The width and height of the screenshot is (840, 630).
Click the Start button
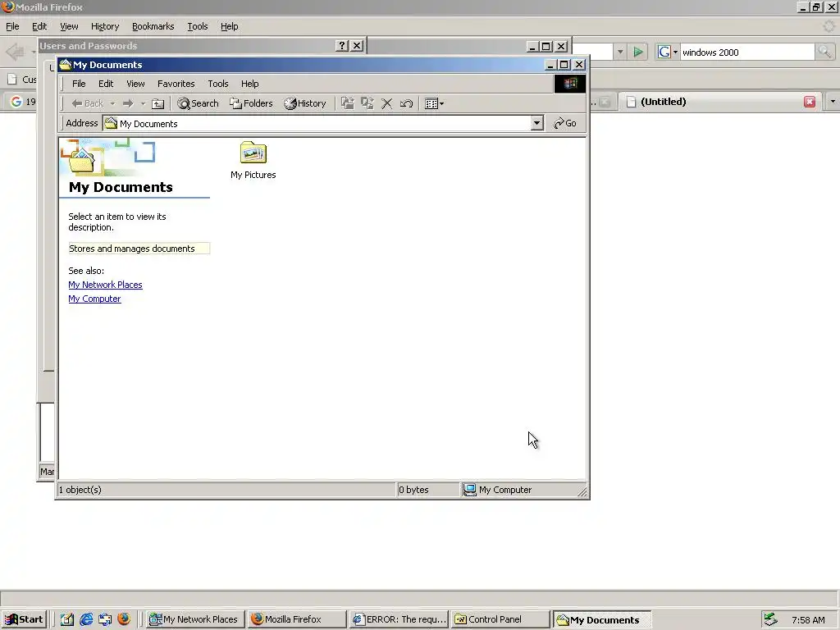pyautogui.click(x=25, y=619)
